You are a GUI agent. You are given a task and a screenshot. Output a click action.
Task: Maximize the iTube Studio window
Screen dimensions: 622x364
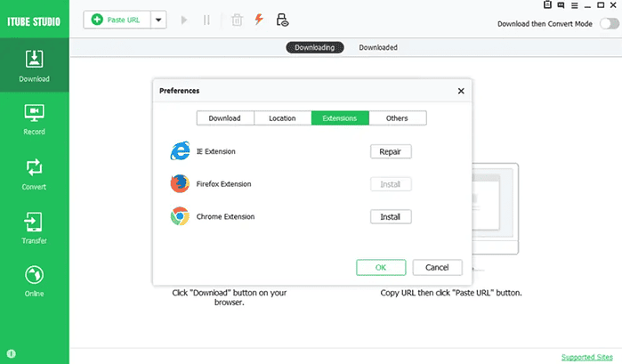click(601, 5)
